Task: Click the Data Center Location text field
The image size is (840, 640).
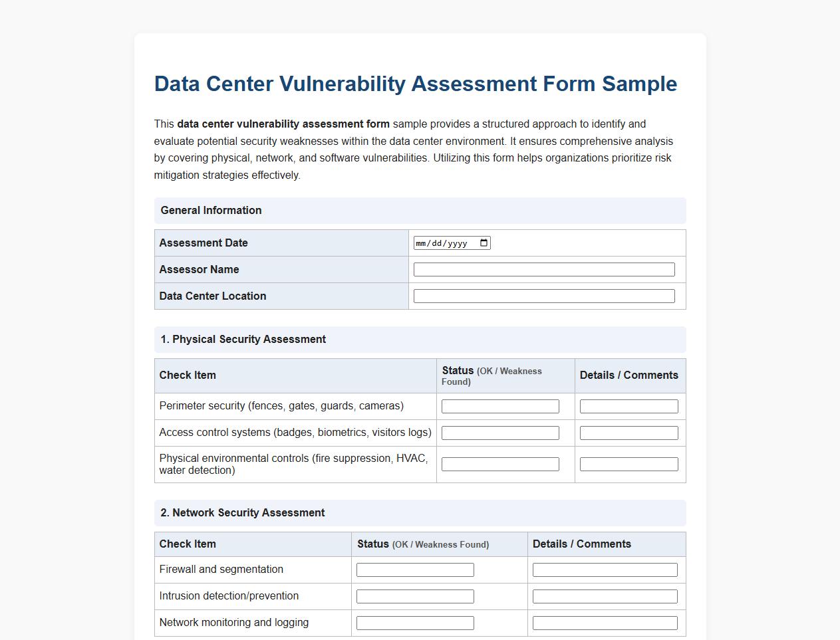Action: click(x=544, y=295)
